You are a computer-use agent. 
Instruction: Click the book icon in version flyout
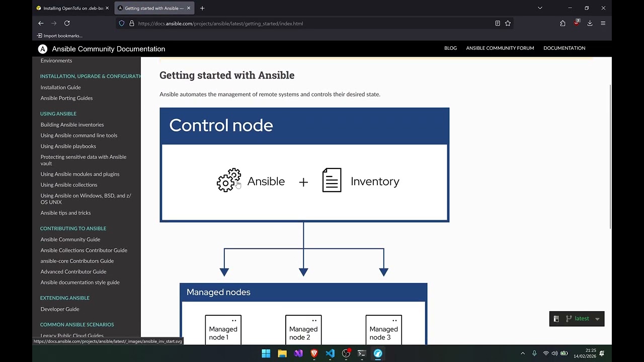pyautogui.click(x=556, y=318)
